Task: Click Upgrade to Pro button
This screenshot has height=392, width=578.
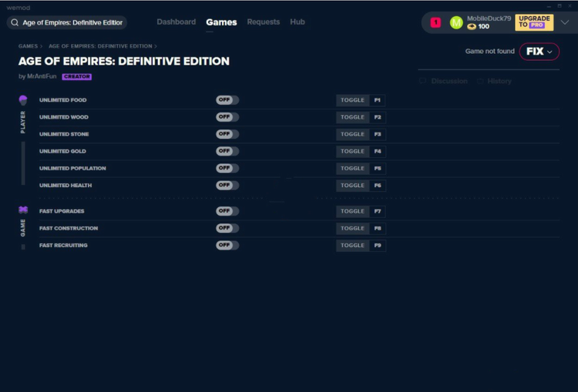Action: point(534,22)
